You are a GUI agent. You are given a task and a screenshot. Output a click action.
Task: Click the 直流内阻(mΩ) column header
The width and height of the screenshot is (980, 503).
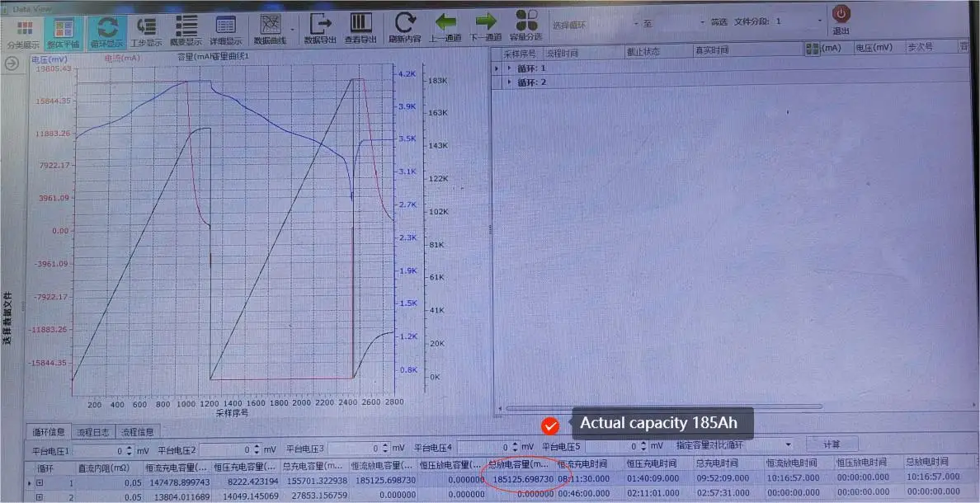[105, 468]
